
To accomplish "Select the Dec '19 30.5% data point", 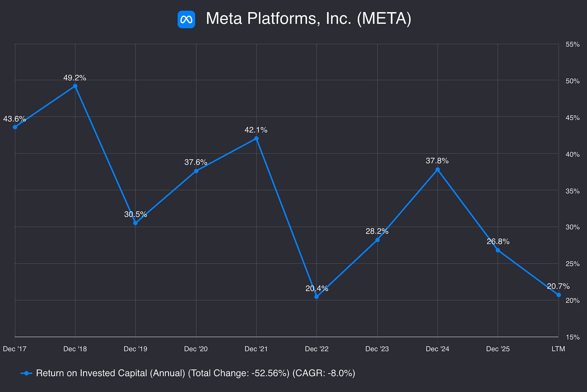I will click(135, 223).
